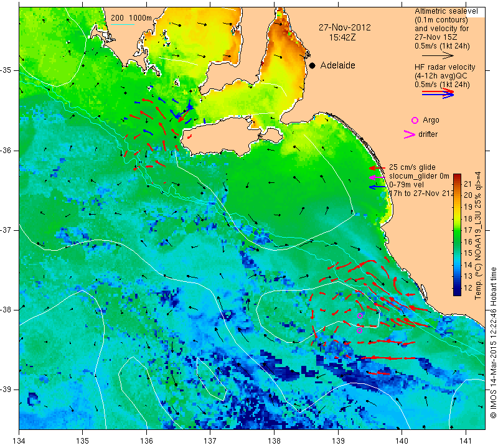The image size is (498, 448).
Task: Click the '(0.1m contours)' legend text
Action: 441,20
